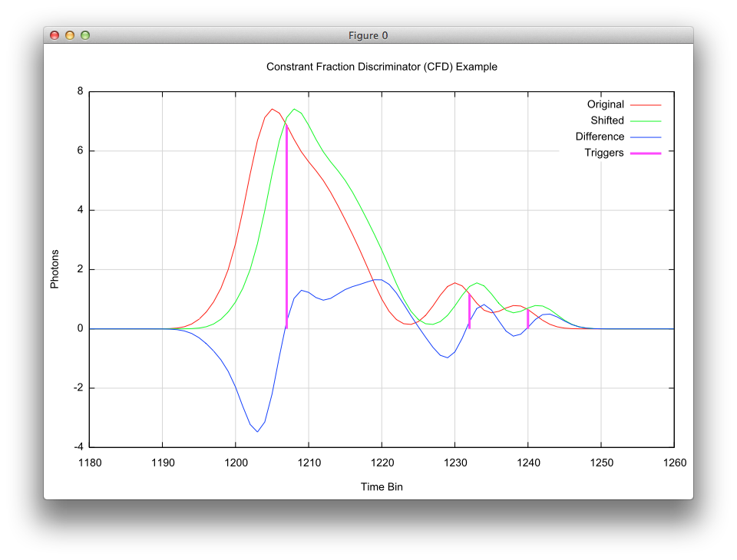Screen dimensions: 737x560
Task: Click the trigger marker at time bin 1240
Action: point(527,319)
